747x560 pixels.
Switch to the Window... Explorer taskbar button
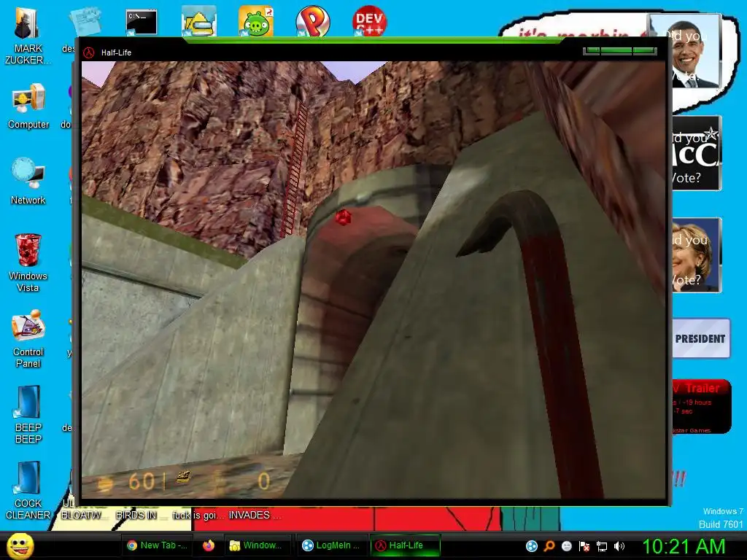click(x=256, y=545)
